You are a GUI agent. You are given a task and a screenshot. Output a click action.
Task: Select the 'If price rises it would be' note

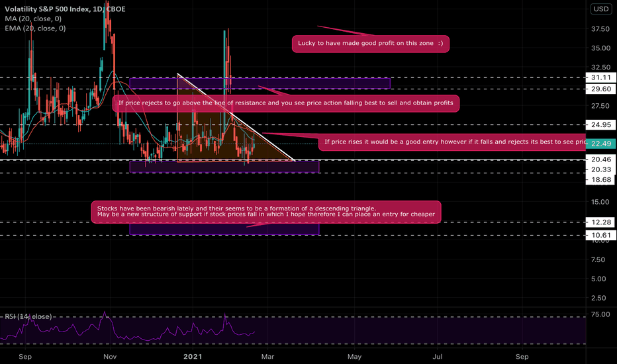coord(453,142)
